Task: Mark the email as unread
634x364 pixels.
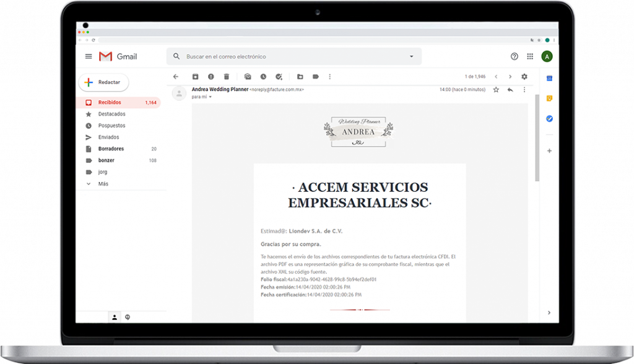Action: tap(248, 77)
